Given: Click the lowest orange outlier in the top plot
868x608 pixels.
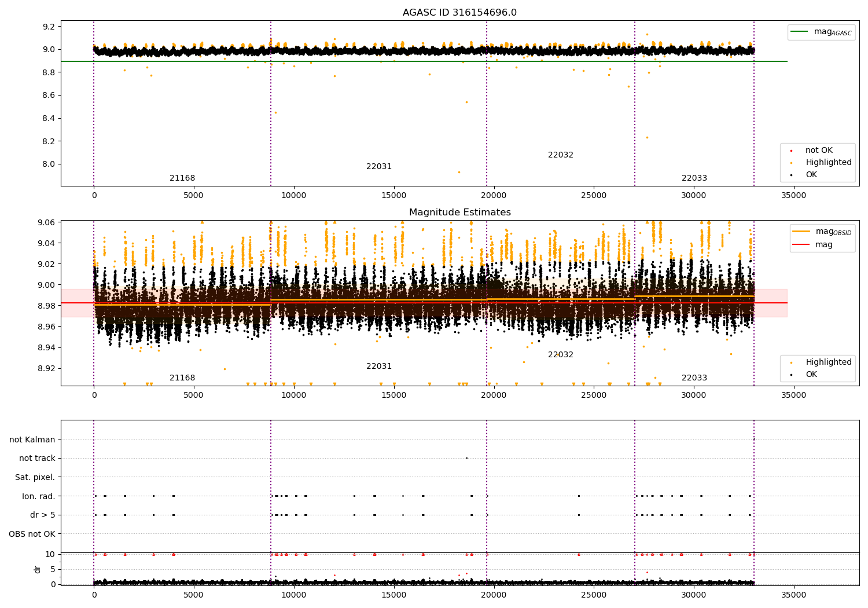Looking at the screenshot, I should tap(459, 172).
